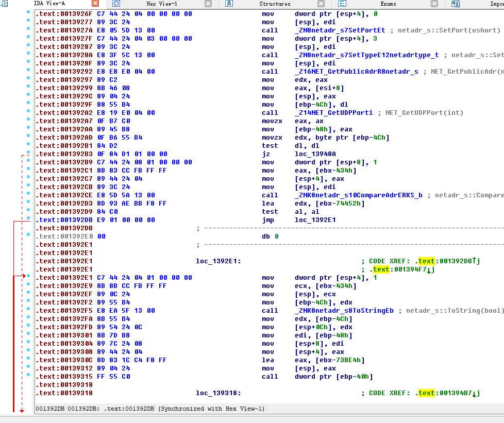The width and height of the screenshot is (504, 423).
Task: Open the Enums tab
Action: (388, 4)
